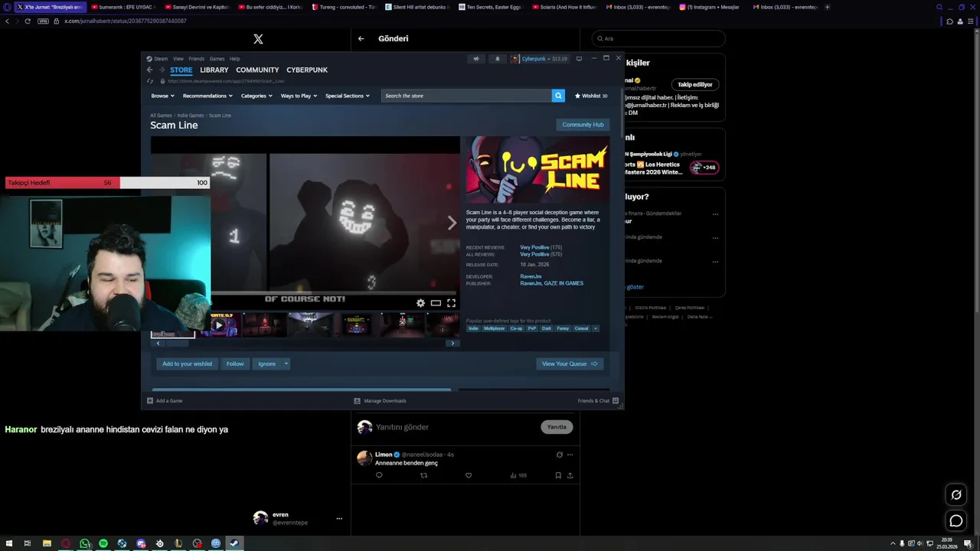Open the View menu in Steam

tap(178, 58)
